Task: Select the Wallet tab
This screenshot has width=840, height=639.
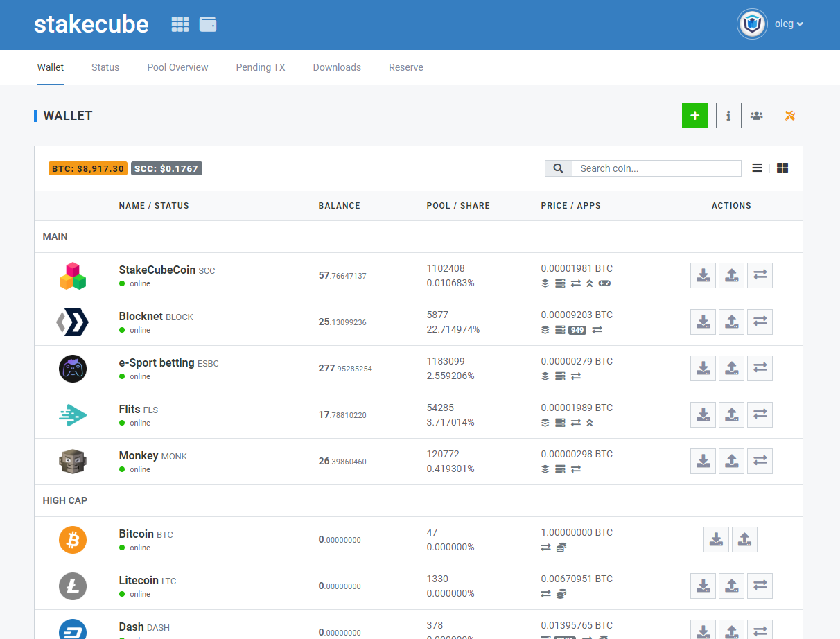Action: [51, 67]
